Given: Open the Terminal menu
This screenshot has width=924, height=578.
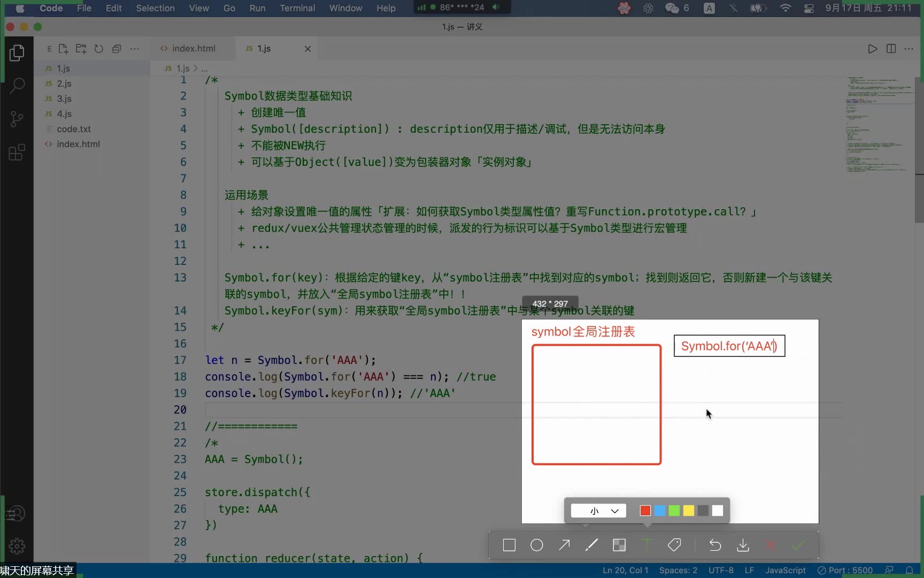Looking at the screenshot, I should point(297,8).
